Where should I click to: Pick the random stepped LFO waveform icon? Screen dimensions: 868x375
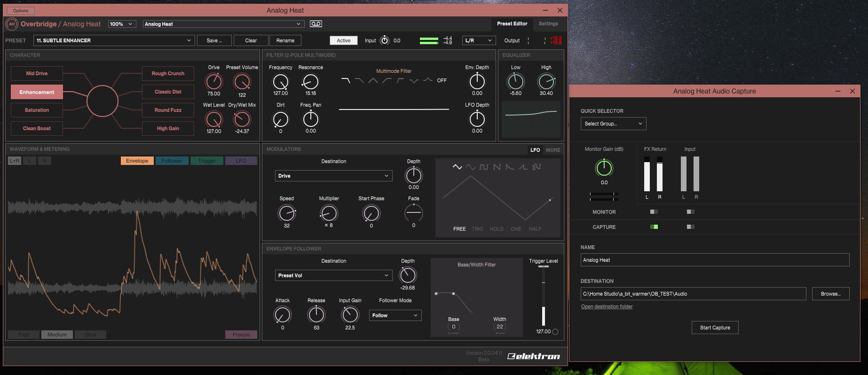coord(536,167)
